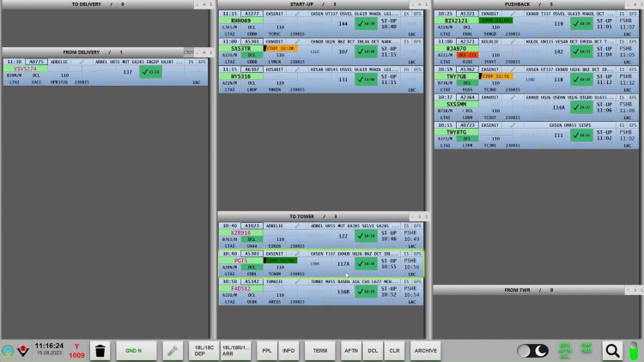Toggle the CTOT filter in From Delivery header

pos(189,52)
